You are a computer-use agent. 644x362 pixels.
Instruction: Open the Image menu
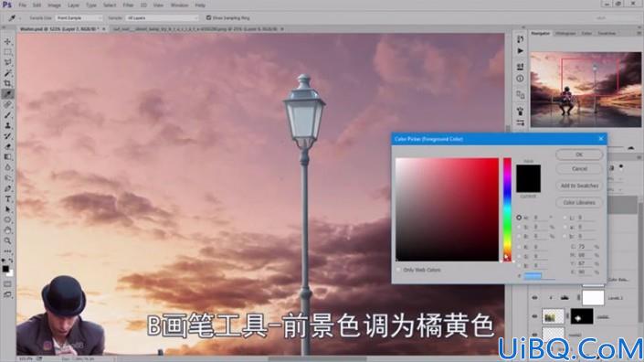pyautogui.click(x=54, y=5)
